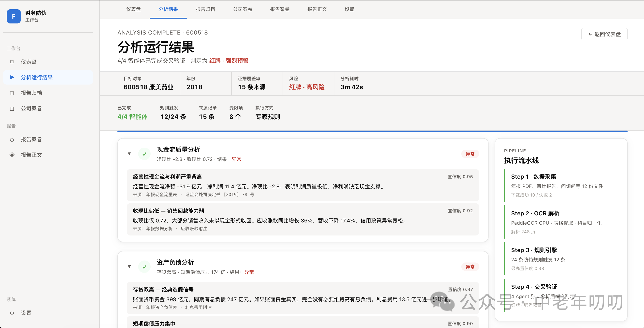Image resolution: width=644 pixels, height=328 pixels.
Task: Click the 存贷双高 — 经典造假信号 finding
Action: tap(303, 298)
